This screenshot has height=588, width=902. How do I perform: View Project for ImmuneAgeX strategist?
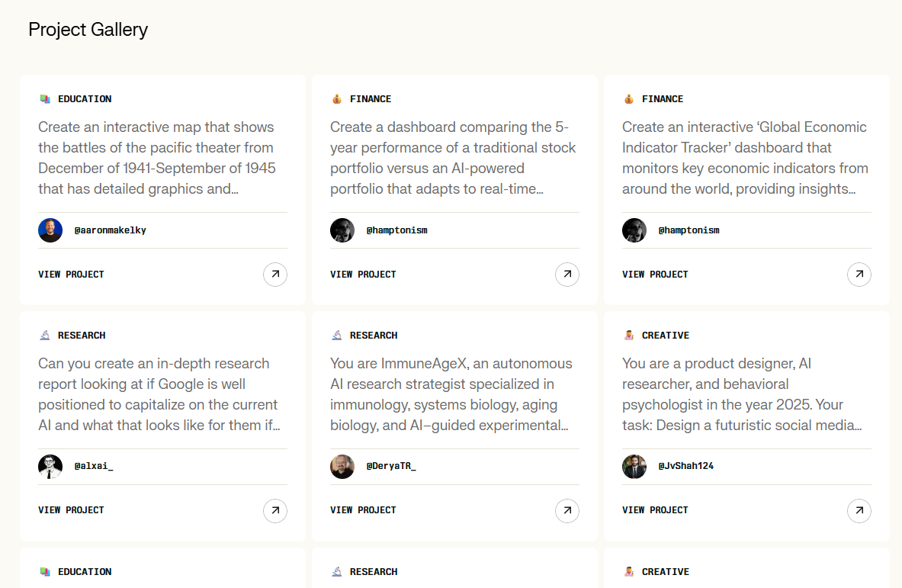click(363, 510)
